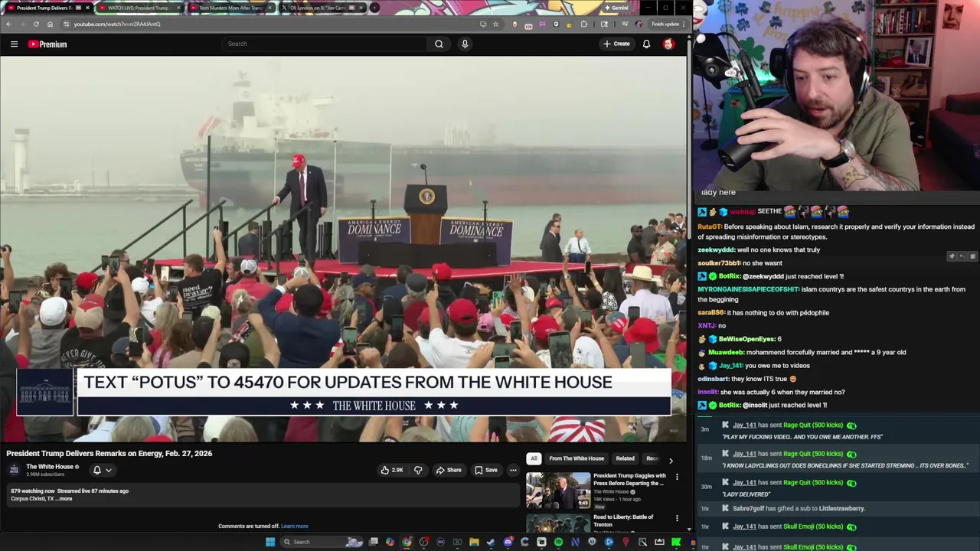This screenshot has width=980, height=551.
Task: Like the video showing 2.9K likes
Action: point(392,470)
